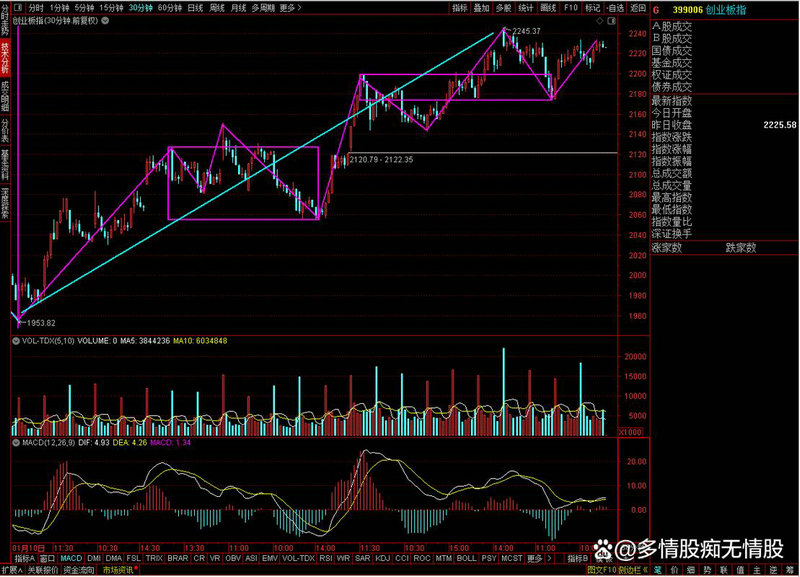Image resolution: width=800 pixels, height=577 pixels.
Task: Click the 返回 back button
Action: click(x=636, y=7)
